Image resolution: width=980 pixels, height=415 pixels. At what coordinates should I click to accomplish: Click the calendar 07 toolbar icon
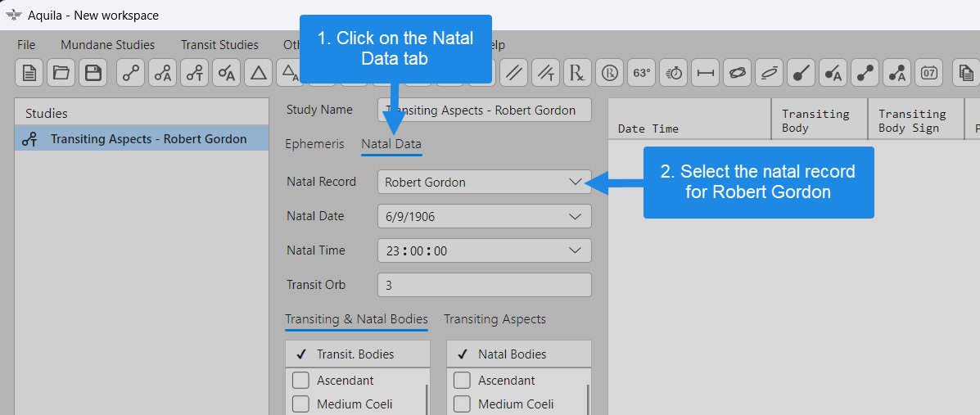(x=929, y=73)
